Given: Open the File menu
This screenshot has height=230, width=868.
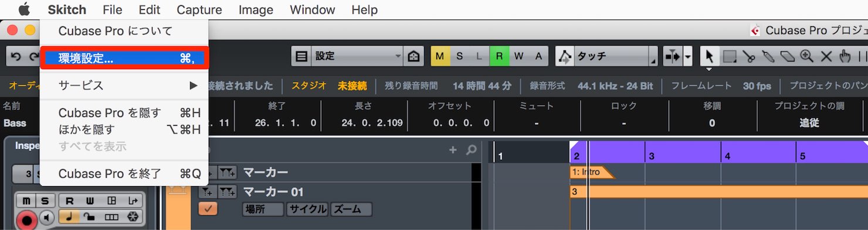Looking at the screenshot, I should point(112,10).
